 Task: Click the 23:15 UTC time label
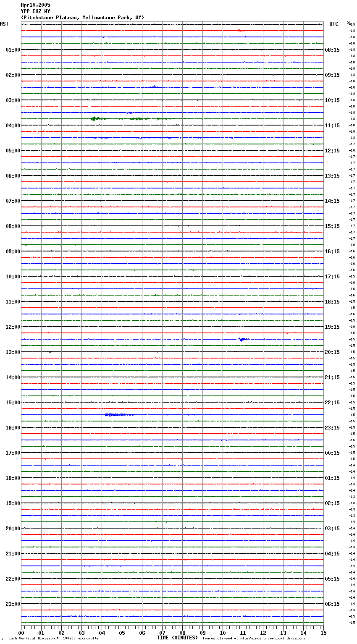(x=332, y=428)
